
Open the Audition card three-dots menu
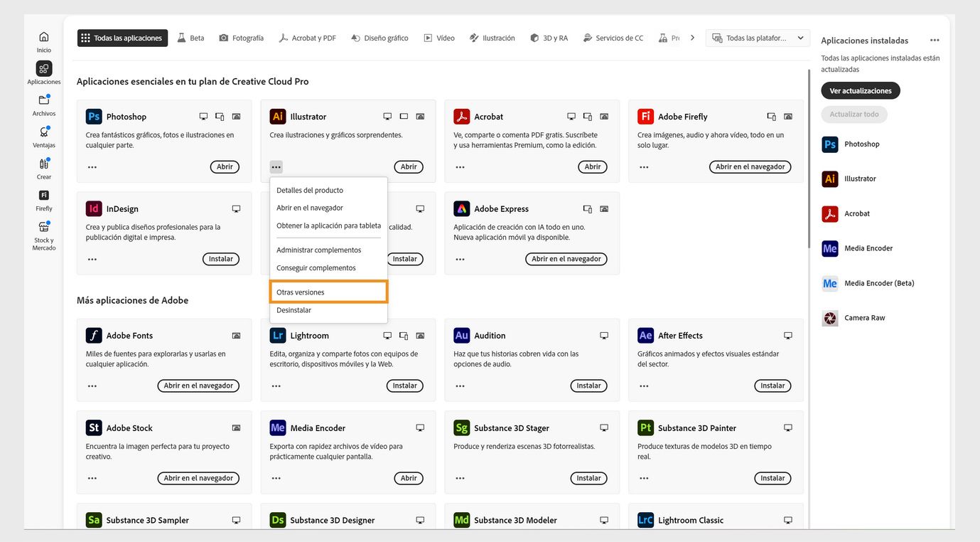tap(461, 386)
